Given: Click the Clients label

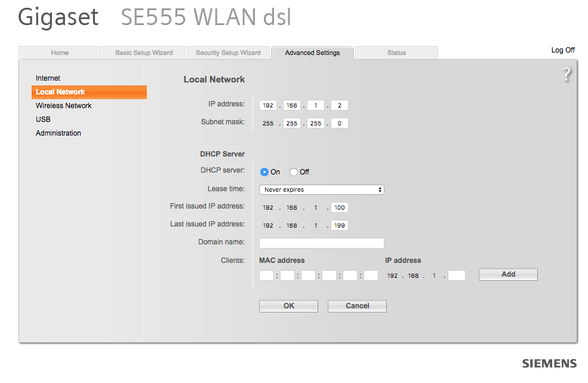Looking at the screenshot, I should [232, 261].
